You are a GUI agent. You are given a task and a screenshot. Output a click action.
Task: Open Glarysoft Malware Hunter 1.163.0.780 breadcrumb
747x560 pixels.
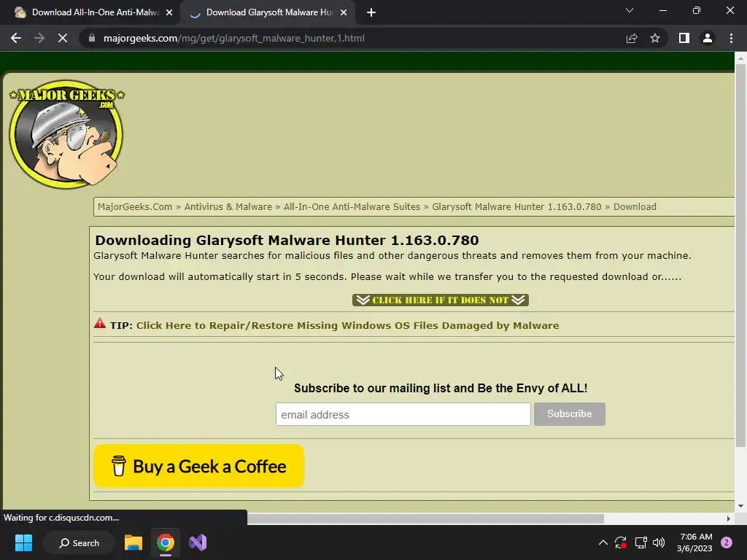click(516, 206)
